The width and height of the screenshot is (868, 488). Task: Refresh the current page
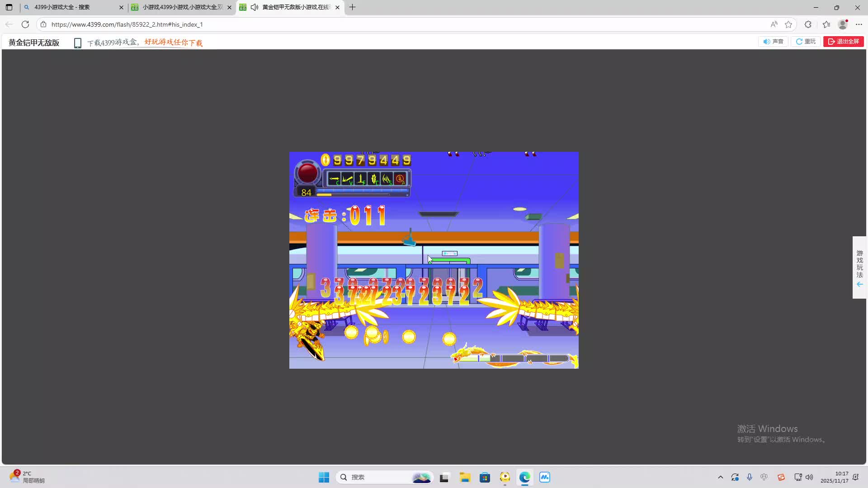point(25,24)
